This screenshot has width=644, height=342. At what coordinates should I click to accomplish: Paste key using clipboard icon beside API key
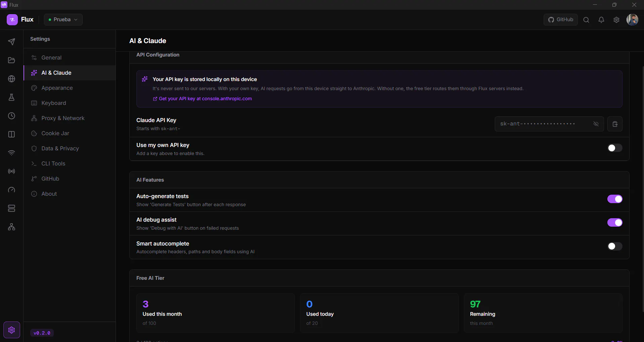click(615, 124)
